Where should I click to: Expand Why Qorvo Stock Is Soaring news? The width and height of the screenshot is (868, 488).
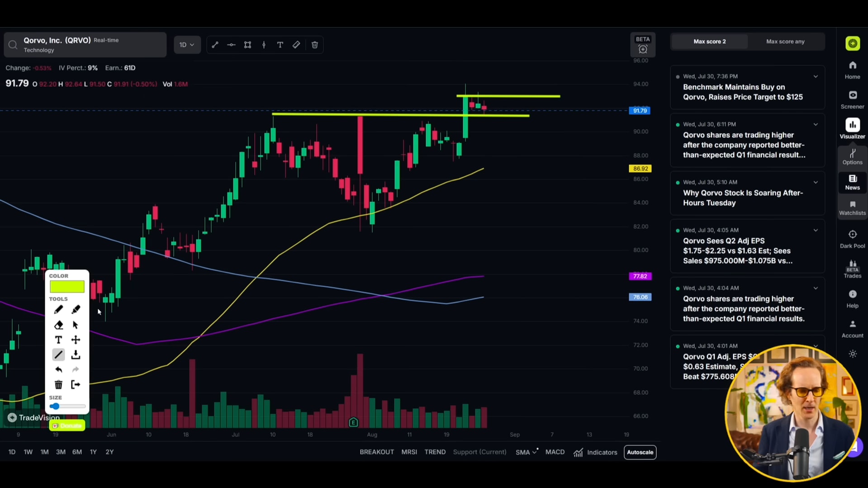(x=816, y=182)
